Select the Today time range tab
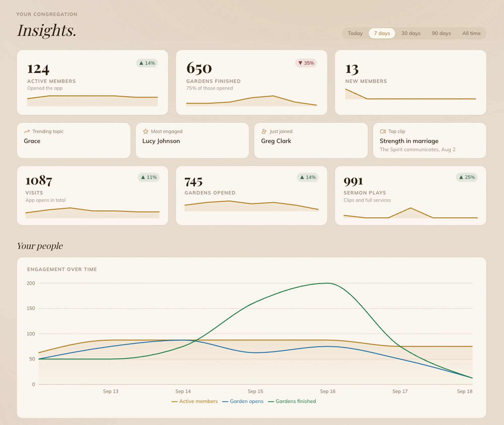The height and width of the screenshot is (425, 504). point(355,33)
